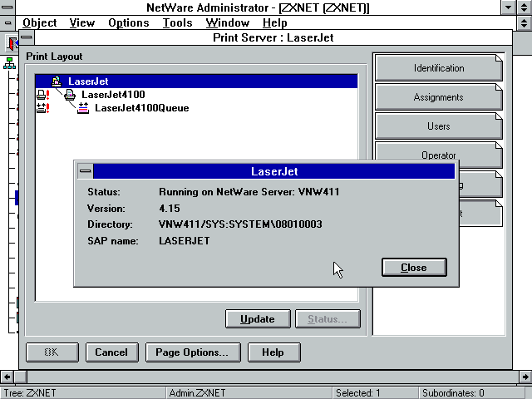Select the LaserJet print server icon
Viewport: 532px width, 399px height.
tap(57, 81)
